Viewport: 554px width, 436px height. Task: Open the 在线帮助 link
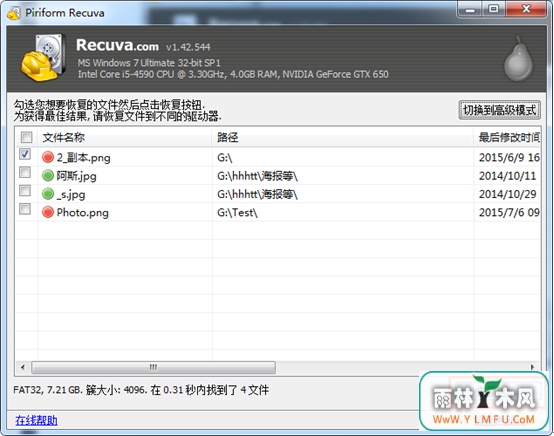point(36,420)
